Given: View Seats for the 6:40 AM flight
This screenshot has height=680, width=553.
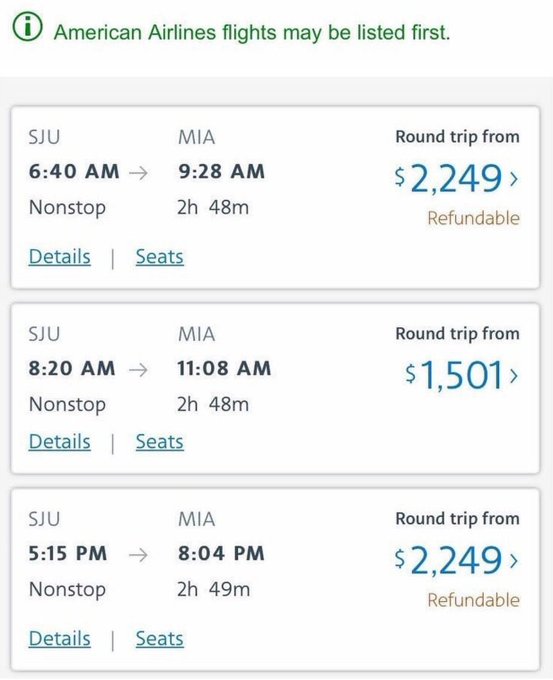Looking at the screenshot, I should click(x=160, y=256).
